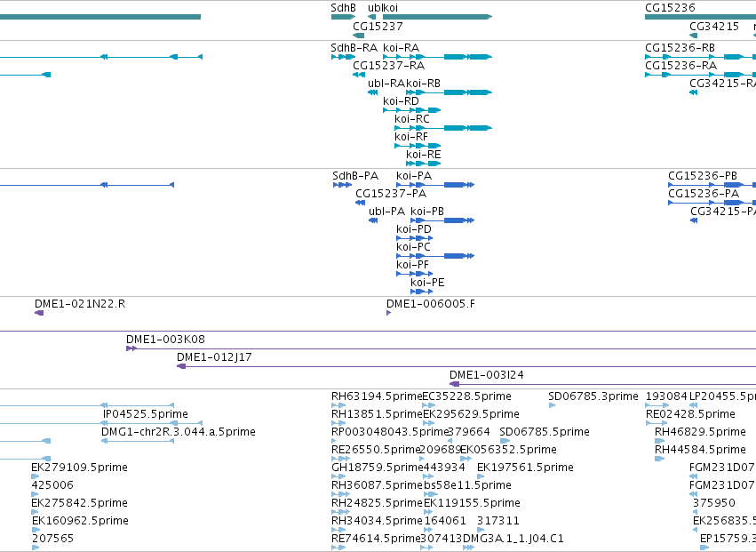Click the RH36087.5prime EST label
Image resolution: width=756 pixels, height=552 pixels.
(377, 485)
